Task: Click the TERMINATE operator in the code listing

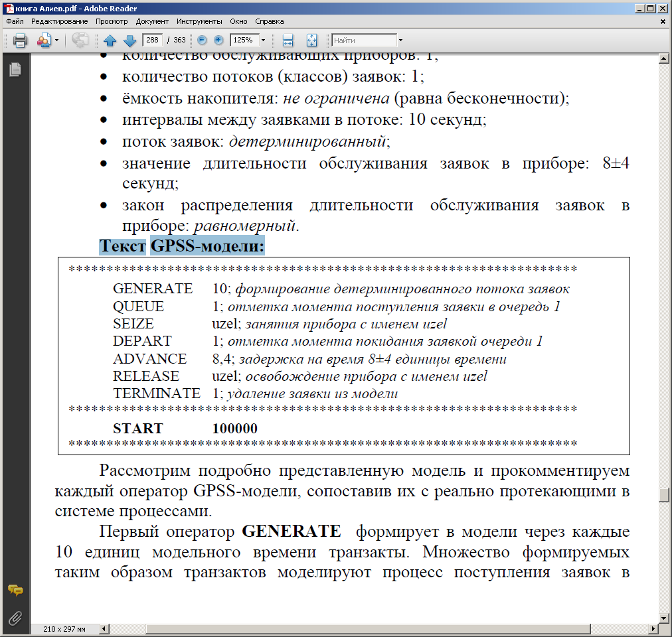Action: pos(157,393)
